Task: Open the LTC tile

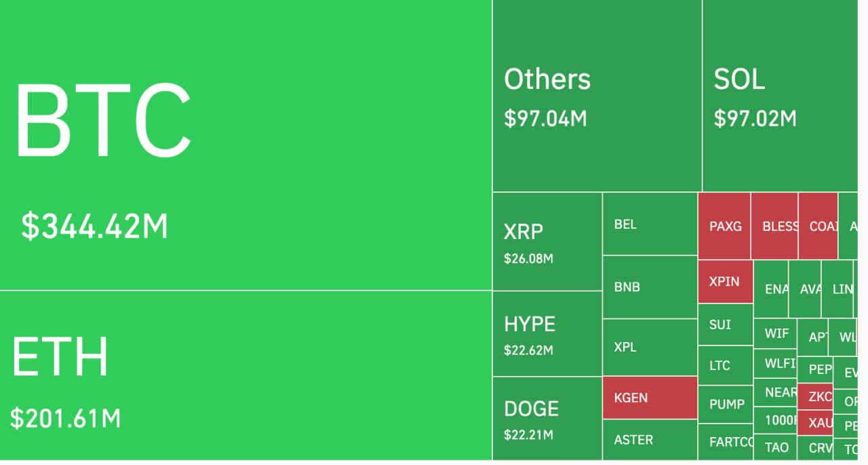Action: click(725, 365)
